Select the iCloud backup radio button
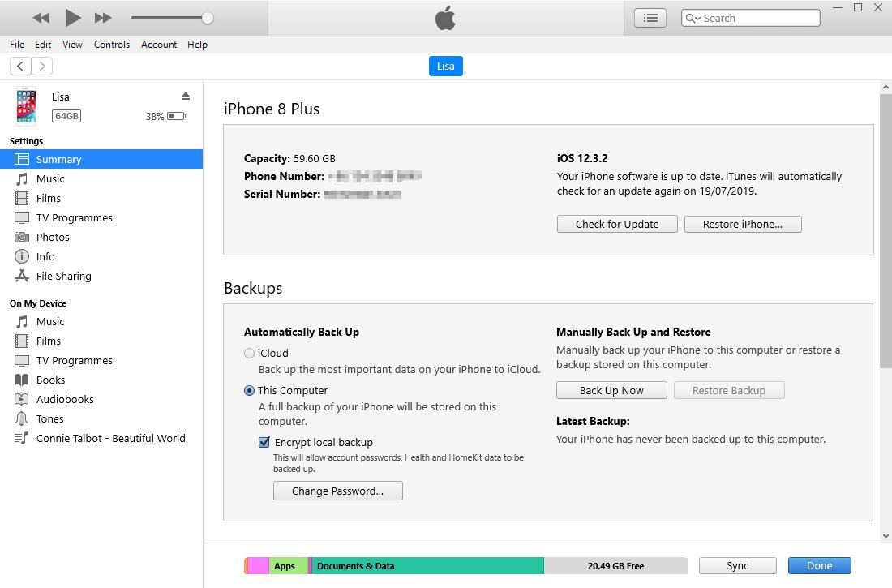Screen dimensions: 892x588 pyautogui.click(x=249, y=354)
